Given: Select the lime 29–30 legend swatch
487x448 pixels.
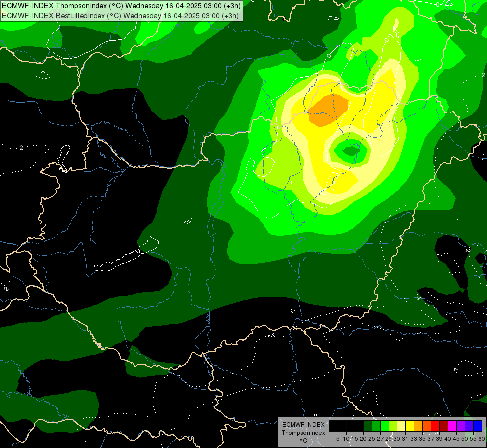Looking at the screenshot, I should (x=393, y=426).
